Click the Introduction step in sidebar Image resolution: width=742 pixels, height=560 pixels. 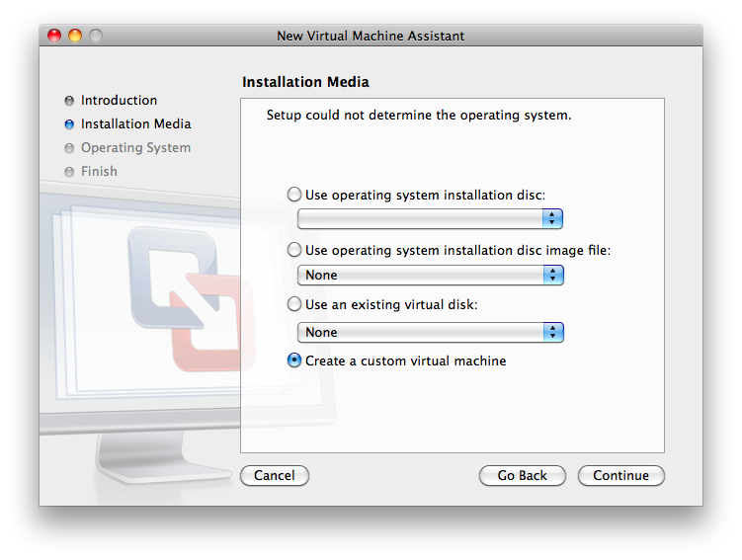pos(119,101)
